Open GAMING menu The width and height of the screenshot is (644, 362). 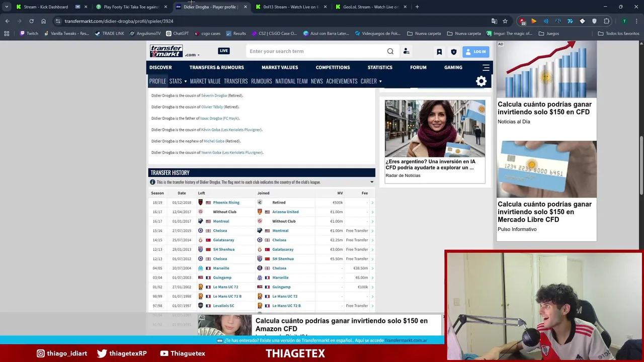(453, 67)
